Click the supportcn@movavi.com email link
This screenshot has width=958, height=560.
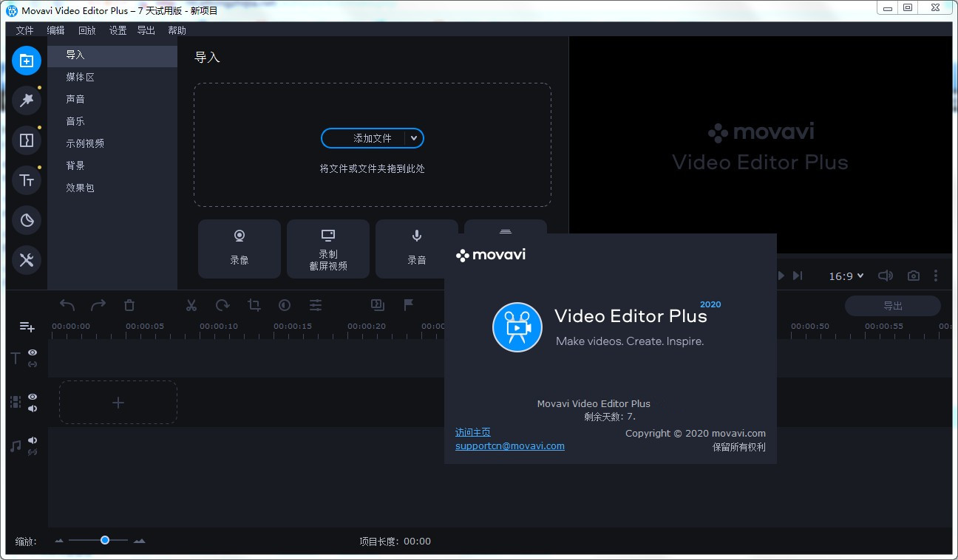click(509, 445)
